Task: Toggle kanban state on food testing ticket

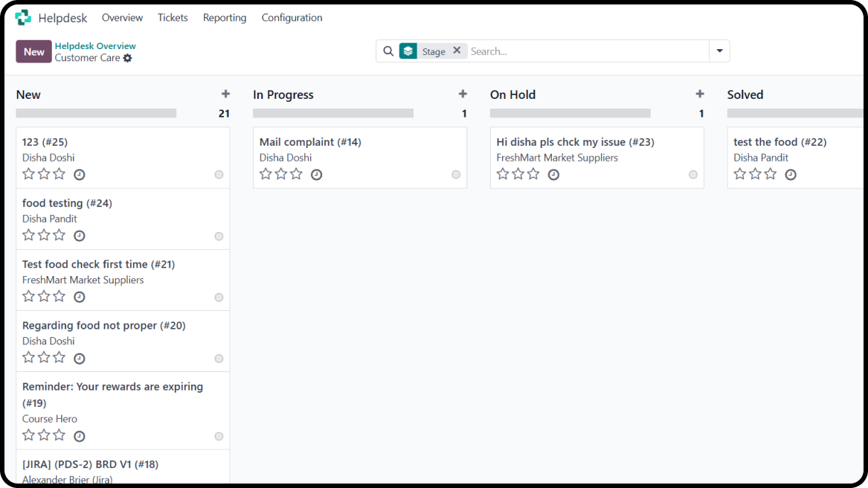Action: [x=219, y=236]
